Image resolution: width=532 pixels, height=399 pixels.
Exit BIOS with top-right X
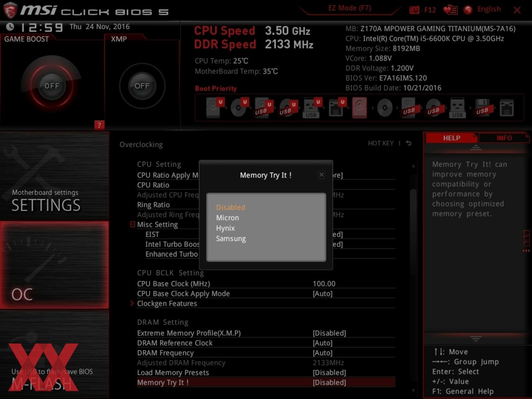pos(517,10)
